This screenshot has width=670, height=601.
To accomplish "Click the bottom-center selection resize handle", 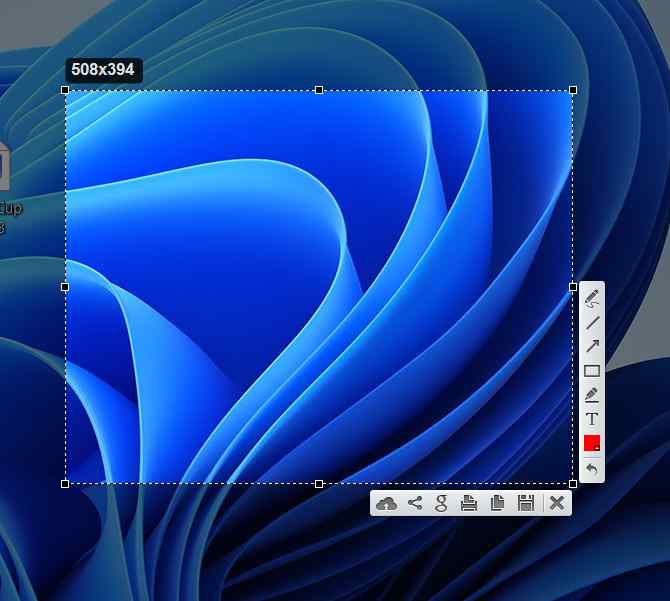I will pyautogui.click(x=319, y=484).
